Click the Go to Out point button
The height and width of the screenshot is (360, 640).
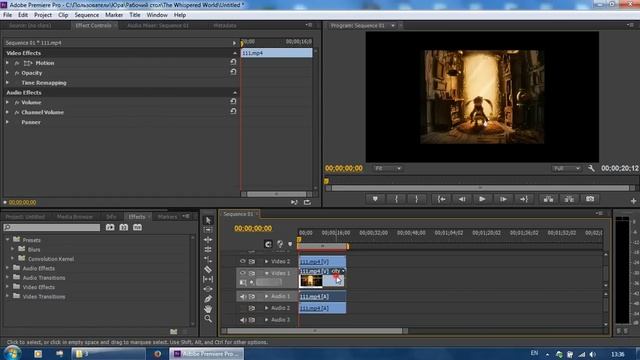click(524, 199)
